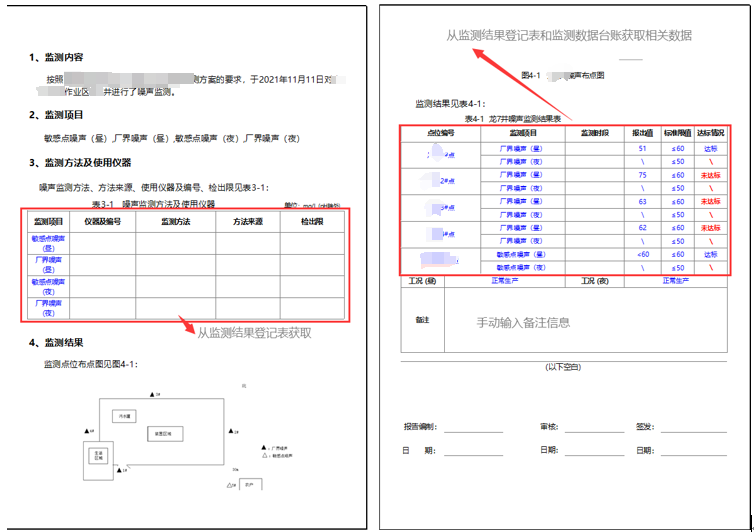The width and height of the screenshot is (754, 532).
Task: Select the "方法来源" column header
Action: click(247, 221)
